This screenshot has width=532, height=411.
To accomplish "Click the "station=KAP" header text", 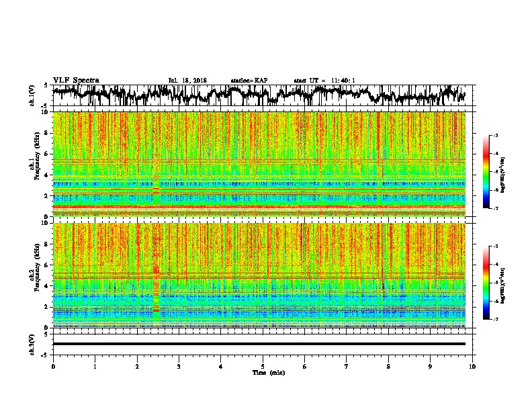I will coord(249,81).
